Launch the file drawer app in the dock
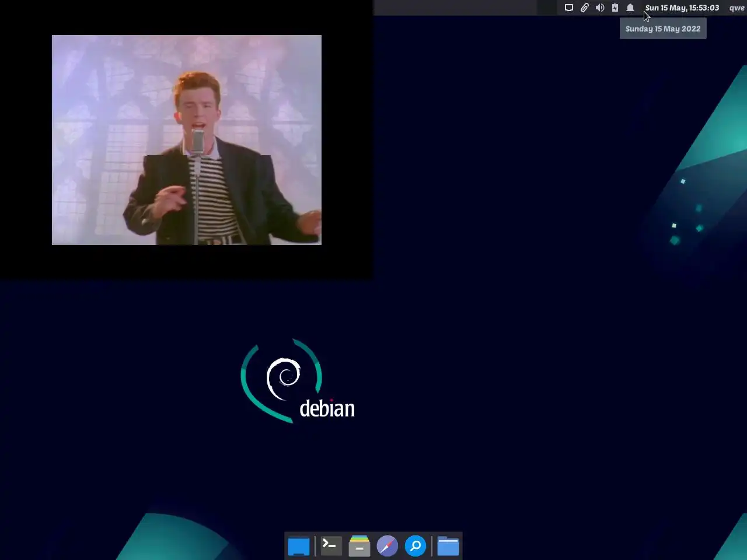 click(x=359, y=546)
